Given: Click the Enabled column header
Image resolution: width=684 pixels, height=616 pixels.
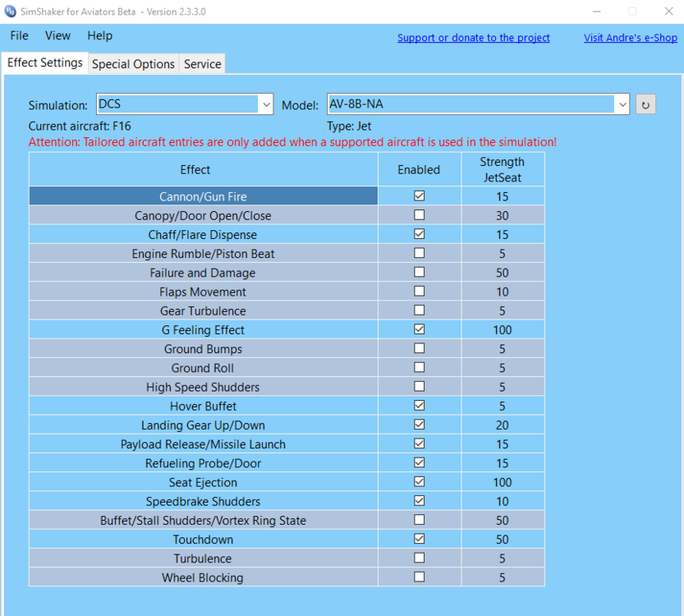Looking at the screenshot, I should coord(419,169).
